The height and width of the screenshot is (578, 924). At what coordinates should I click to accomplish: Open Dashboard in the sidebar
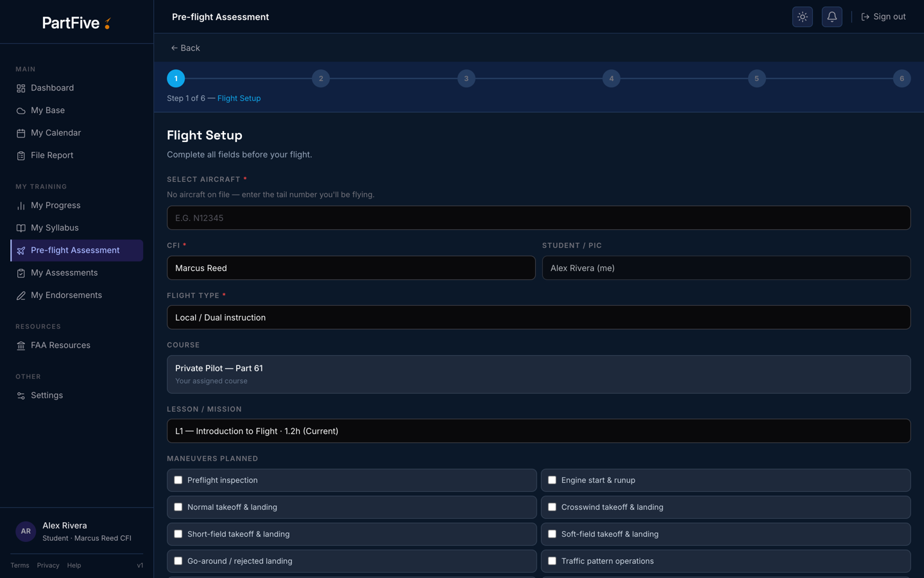click(x=76, y=88)
